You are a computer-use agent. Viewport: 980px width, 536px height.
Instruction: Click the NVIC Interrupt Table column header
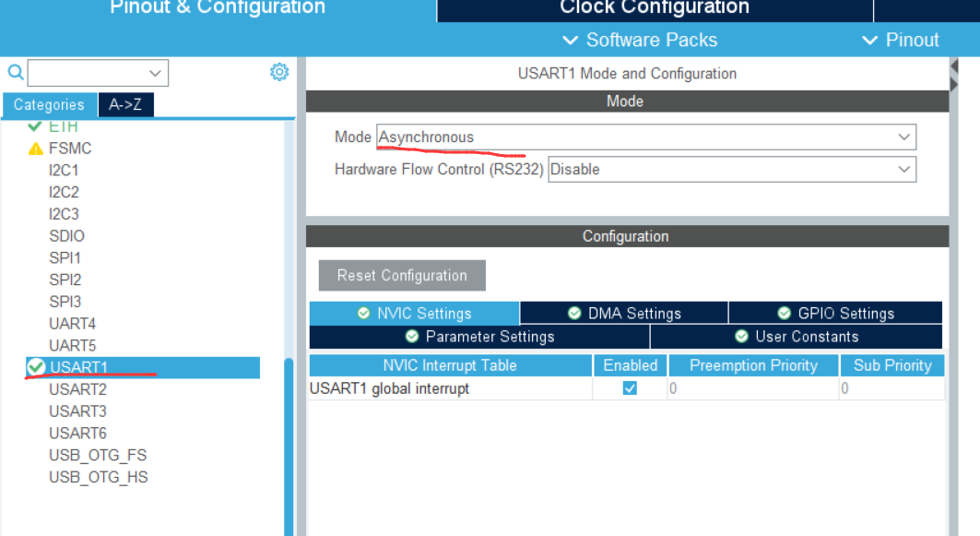(x=450, y=365)
